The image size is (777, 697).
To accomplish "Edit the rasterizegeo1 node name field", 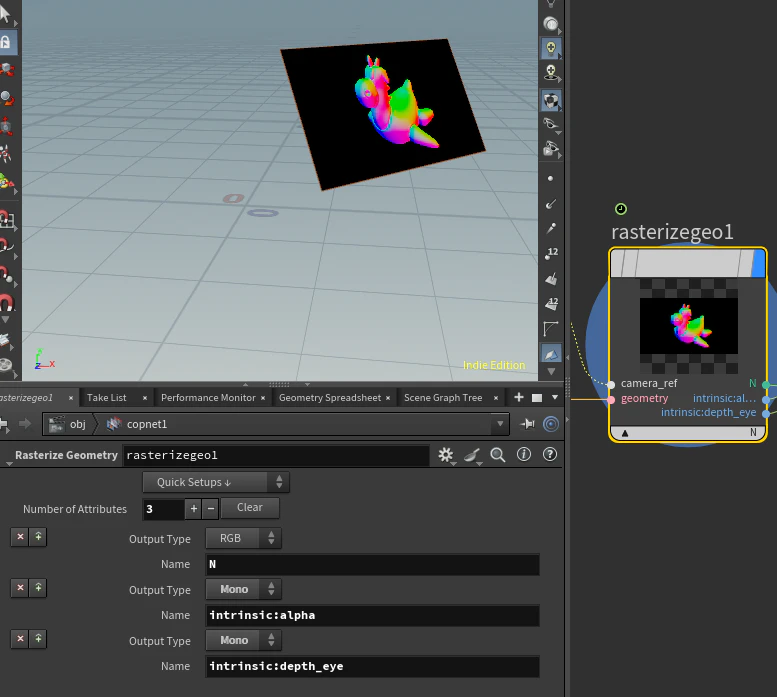I will pyautogui.click(x=276, y=455).
